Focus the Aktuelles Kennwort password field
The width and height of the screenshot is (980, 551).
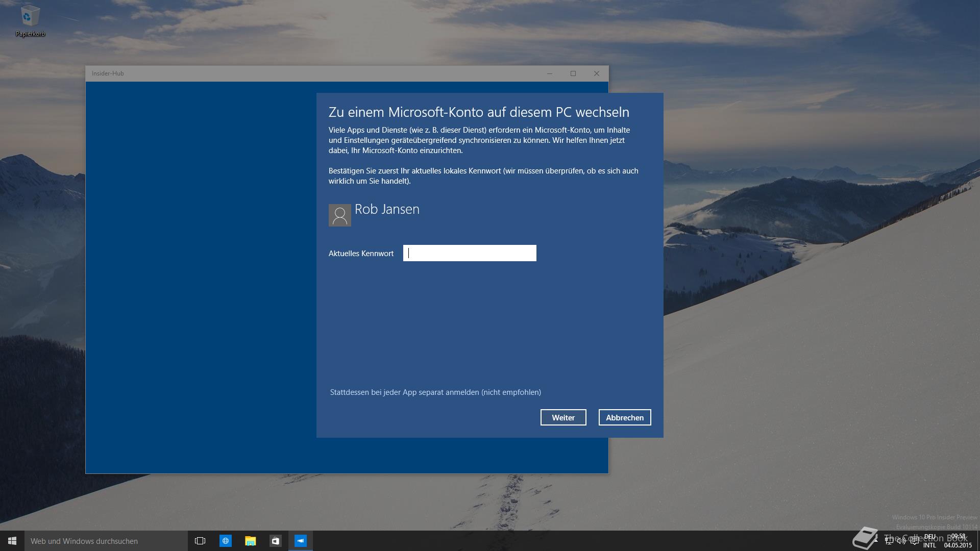[470, 253]
